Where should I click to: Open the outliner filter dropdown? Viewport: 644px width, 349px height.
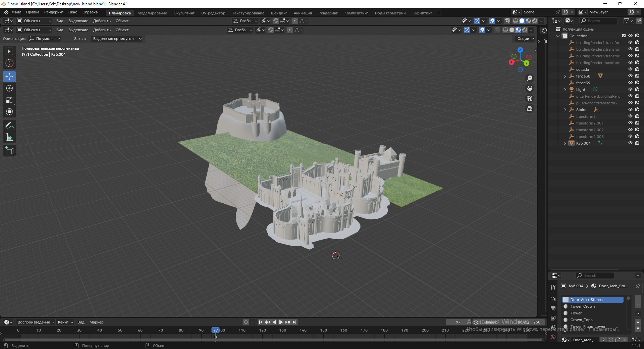(628, 21)
